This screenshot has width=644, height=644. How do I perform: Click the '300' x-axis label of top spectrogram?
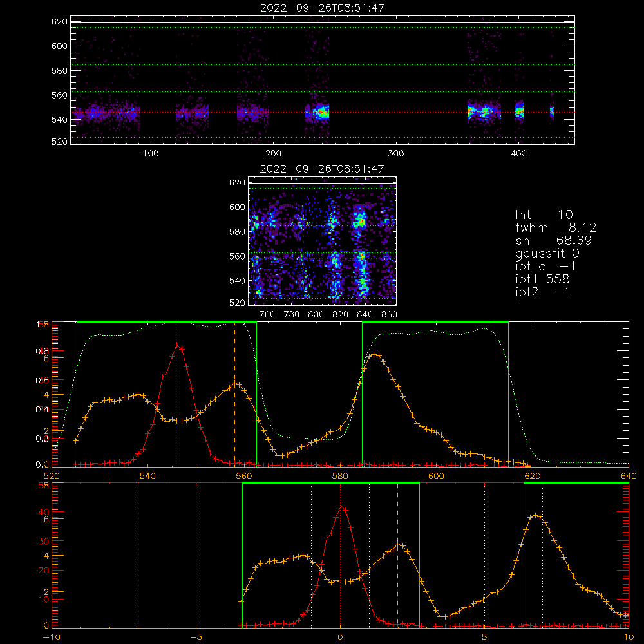pos(396,154)
